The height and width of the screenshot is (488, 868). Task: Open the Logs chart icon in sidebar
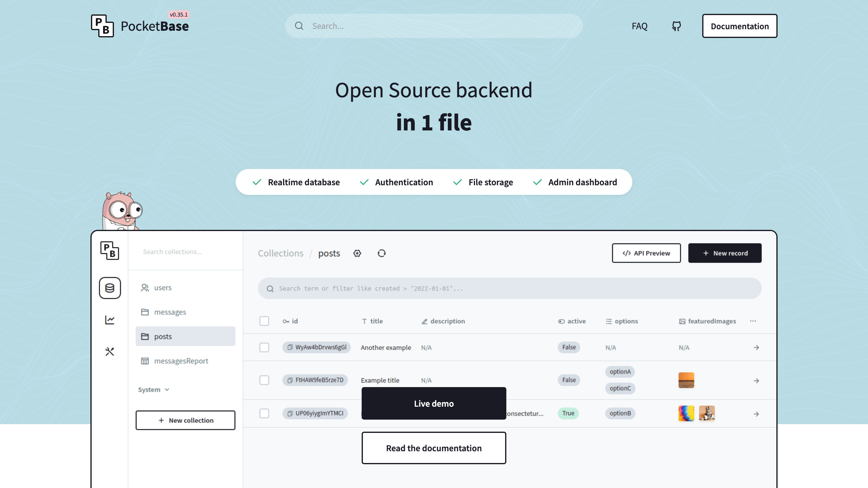[x=110, y=320]
